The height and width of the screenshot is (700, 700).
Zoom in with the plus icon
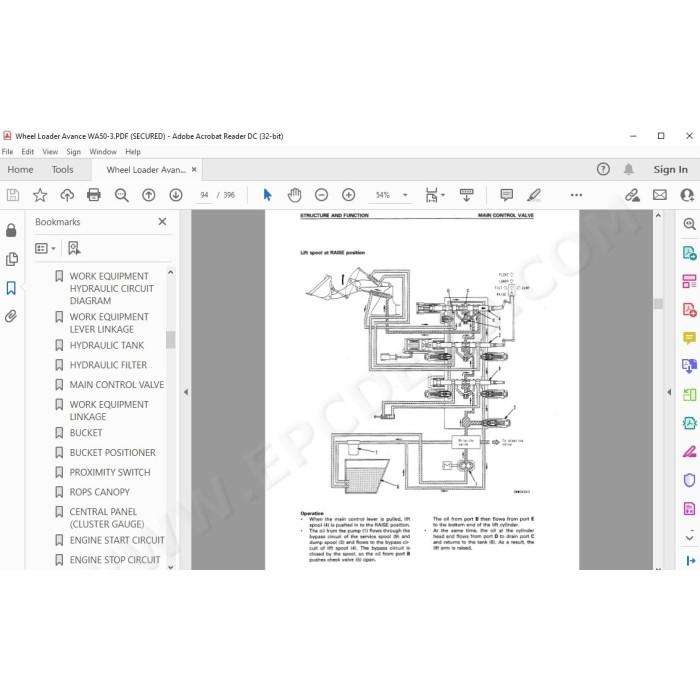tap(349, 195)
